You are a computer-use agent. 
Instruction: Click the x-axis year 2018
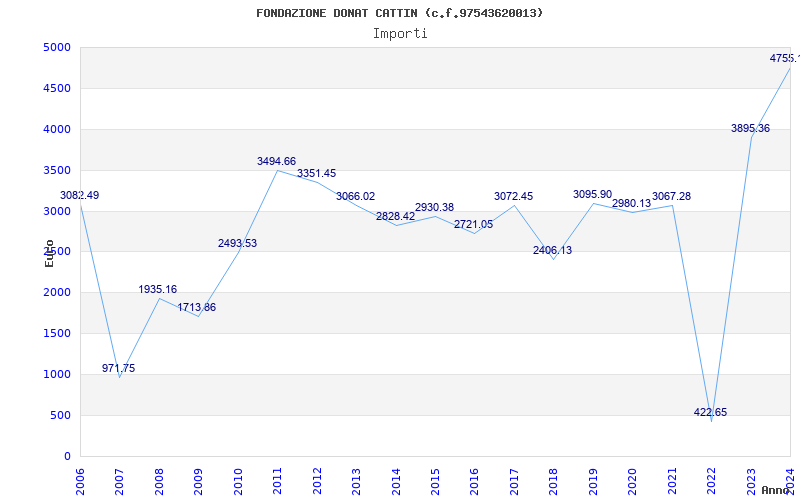tap(554, 482)
